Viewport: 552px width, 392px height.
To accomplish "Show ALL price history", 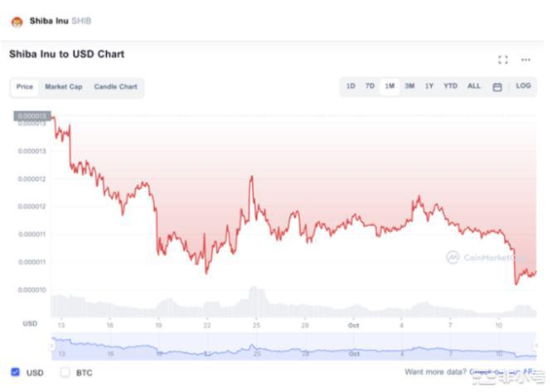I will point(474,86).
